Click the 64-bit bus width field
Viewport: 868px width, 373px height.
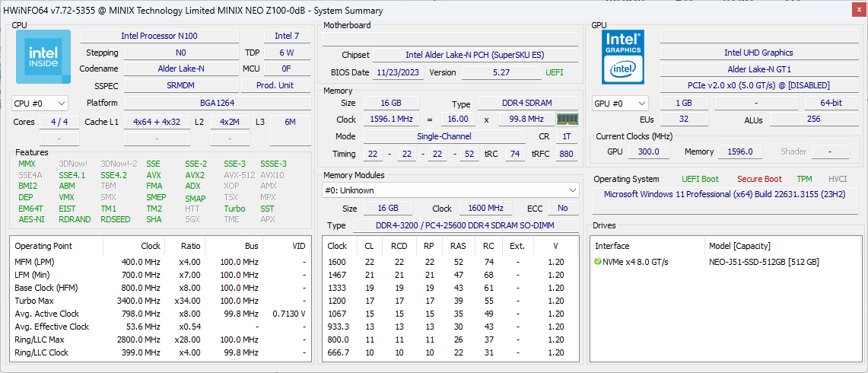coord(831,103)
